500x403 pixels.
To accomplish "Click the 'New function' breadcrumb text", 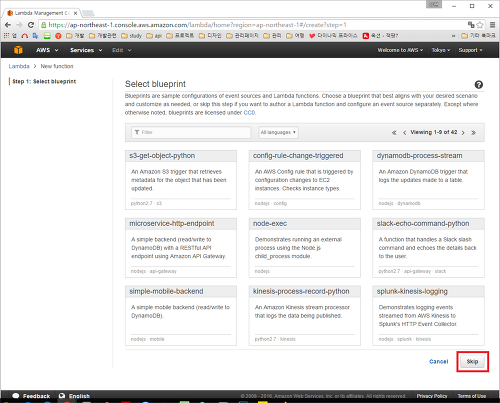I will pyautogui.click(x=57, y=66).
